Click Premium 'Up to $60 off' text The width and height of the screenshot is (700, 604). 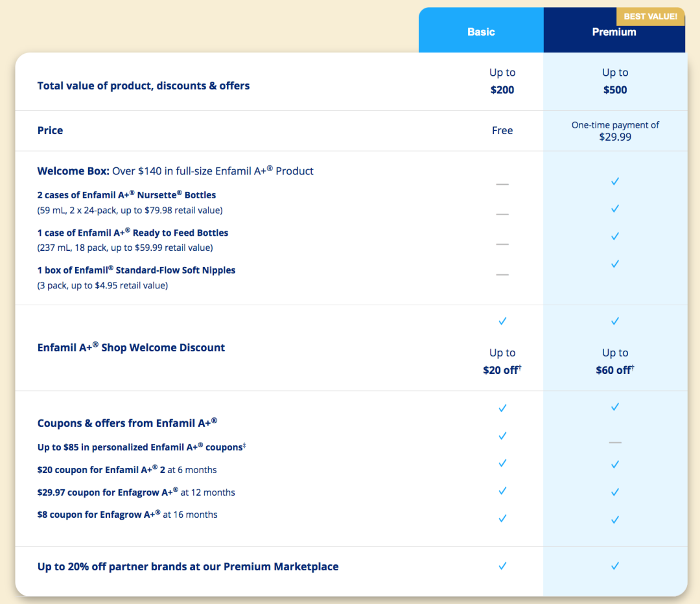point(615,361)
